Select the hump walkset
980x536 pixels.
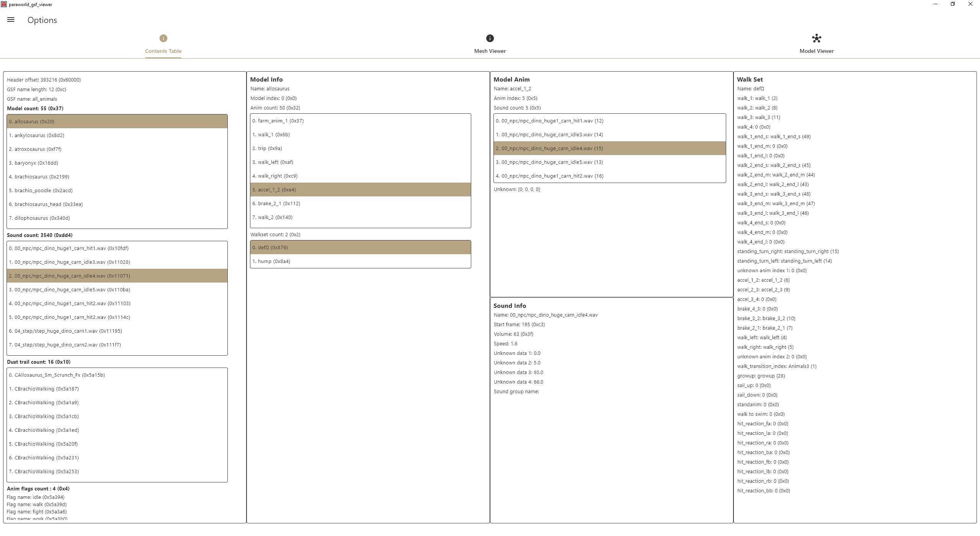[x=271, y=261]
